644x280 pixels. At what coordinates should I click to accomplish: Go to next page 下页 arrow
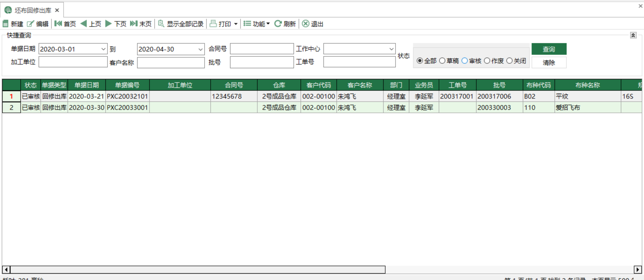(108, 24)
